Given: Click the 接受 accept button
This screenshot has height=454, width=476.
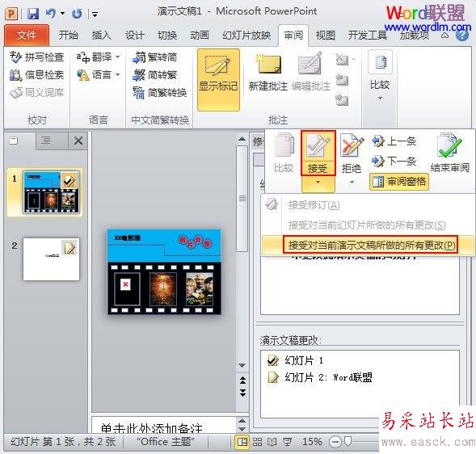Looking at the screenshot, I should [x=318, y=153].
